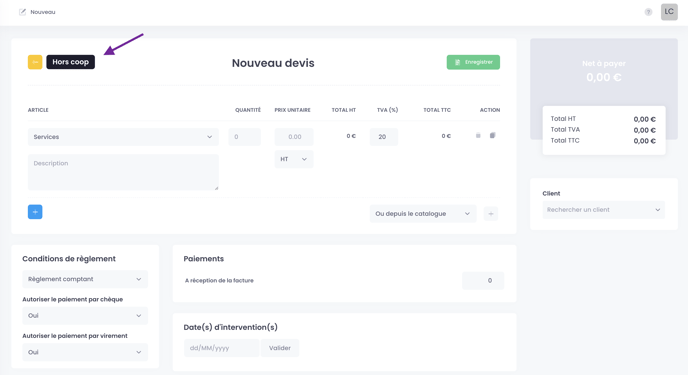Viewport: 688px width, 375px height.
Task: Delete the article line with trash icon
Action: pyautogui.click(x=478, y=136)
